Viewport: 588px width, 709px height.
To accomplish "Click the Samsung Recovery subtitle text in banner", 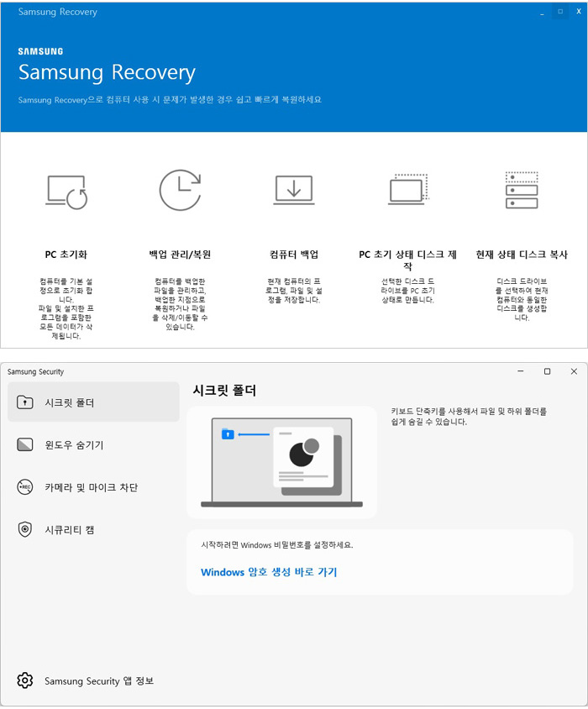I will pos(170,99).
